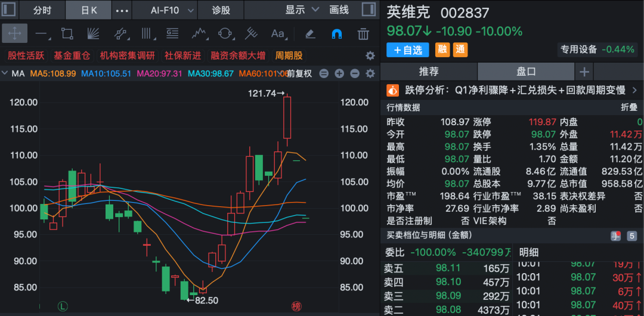Screen dimensions: 644x316
Task: Open the 跌停分析 analysis link
Action: (x=513, y=91)
